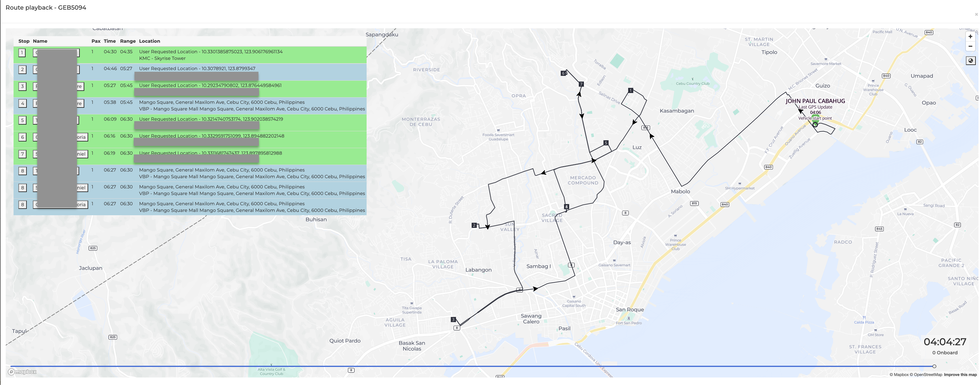The image size is (980, 385).
Task: Click the Pax column header
Action: coord(96,41)
